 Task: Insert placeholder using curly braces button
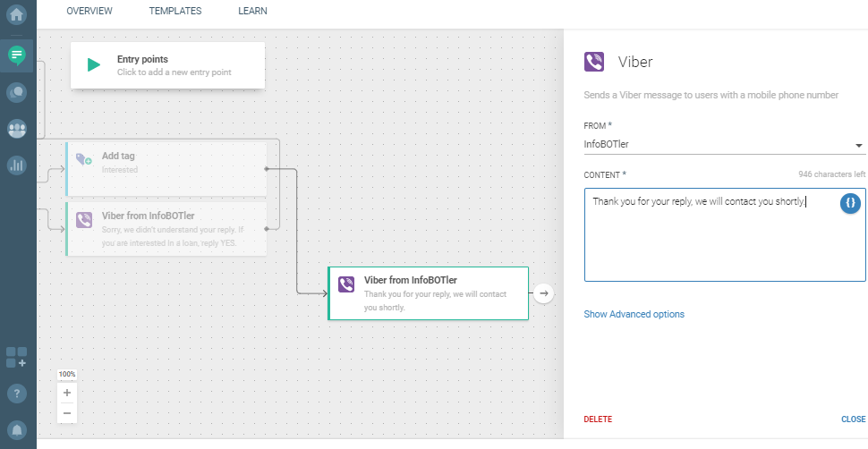click(x=850, y=204)
